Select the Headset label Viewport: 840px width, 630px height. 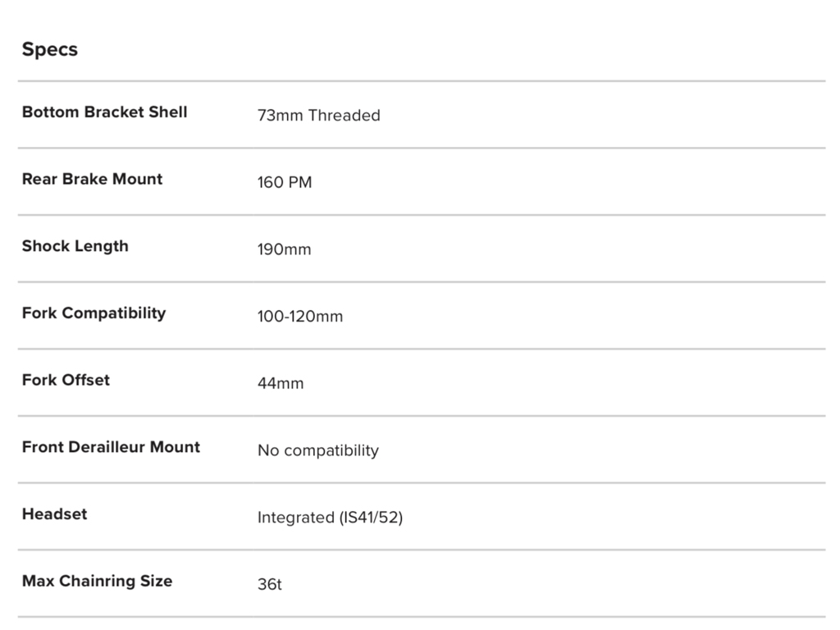click(54, 514)
